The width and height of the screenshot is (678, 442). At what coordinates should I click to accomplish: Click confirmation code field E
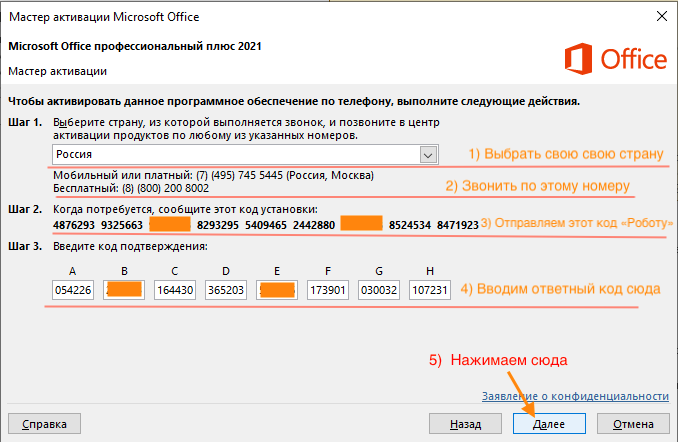(277, 290)
